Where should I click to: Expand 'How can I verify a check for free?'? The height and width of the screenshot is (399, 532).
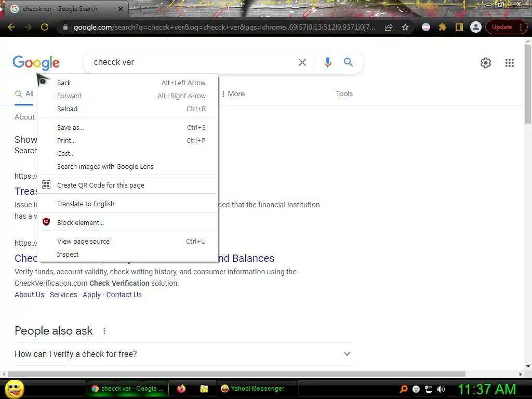click(184, 354)
